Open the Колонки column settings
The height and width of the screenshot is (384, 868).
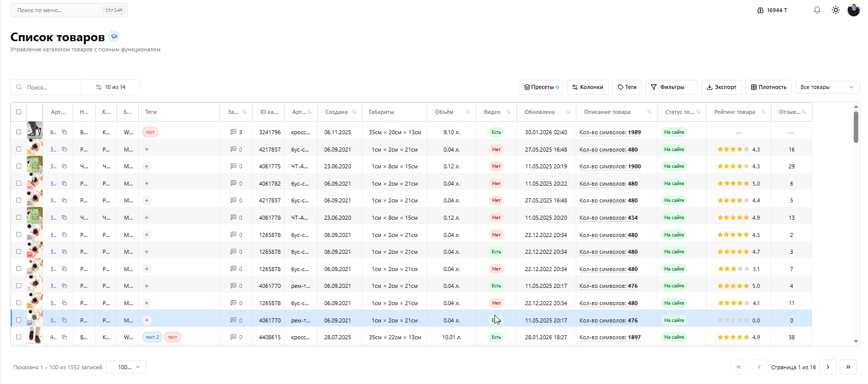(x=587, y=87)
